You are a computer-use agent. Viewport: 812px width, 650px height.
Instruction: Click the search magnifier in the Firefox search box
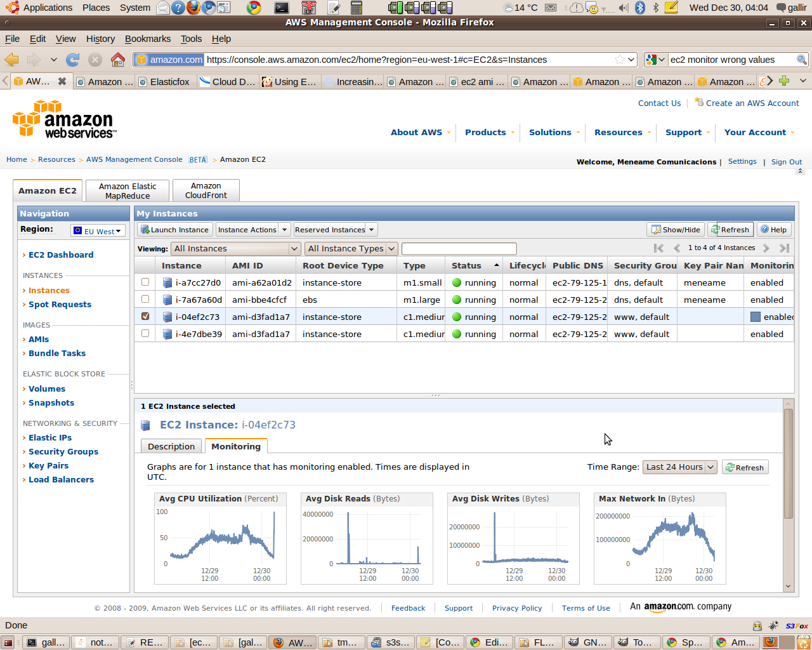802,60
